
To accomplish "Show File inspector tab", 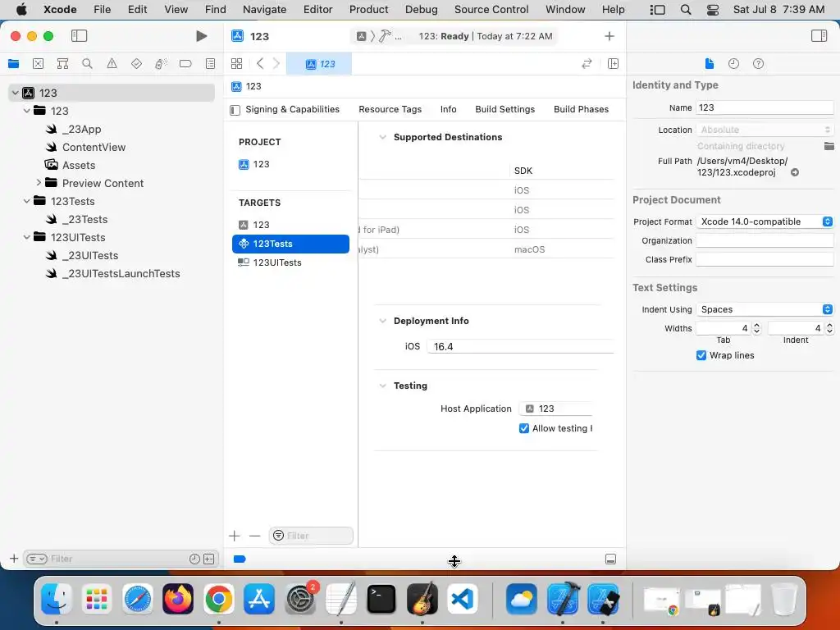I will (x=710, y=64).
